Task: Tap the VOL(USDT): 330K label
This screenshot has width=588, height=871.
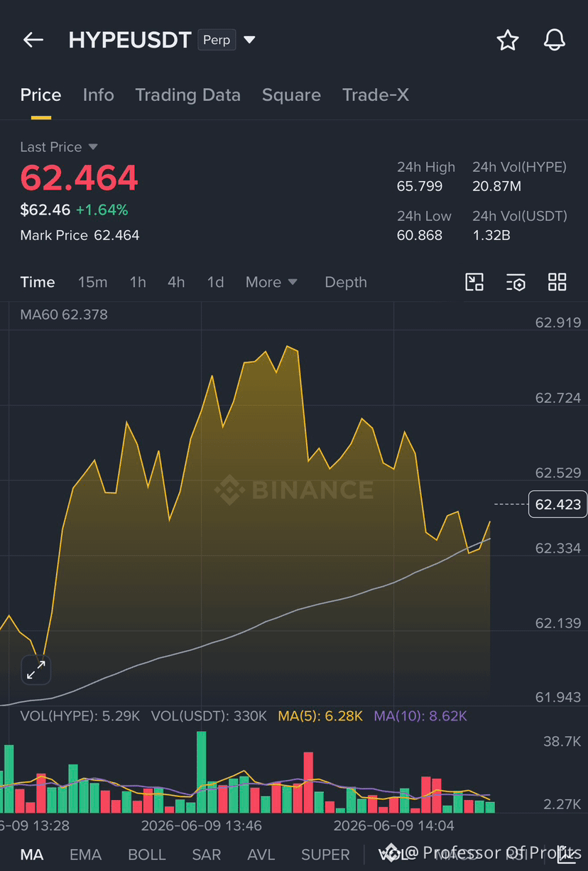Action: 209,716
